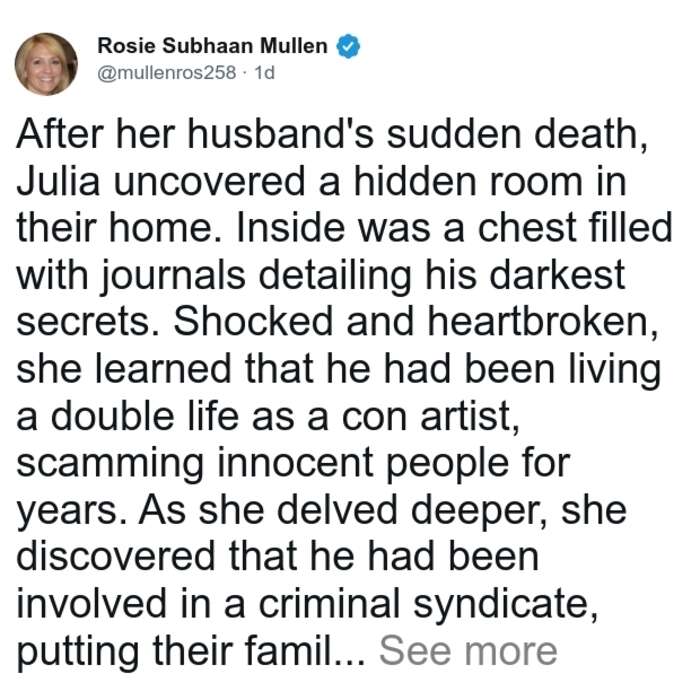Viewport: 700px width, 700px height.
Task: Click the words "chest filled" in the post
Action: (x=575, y=228)
